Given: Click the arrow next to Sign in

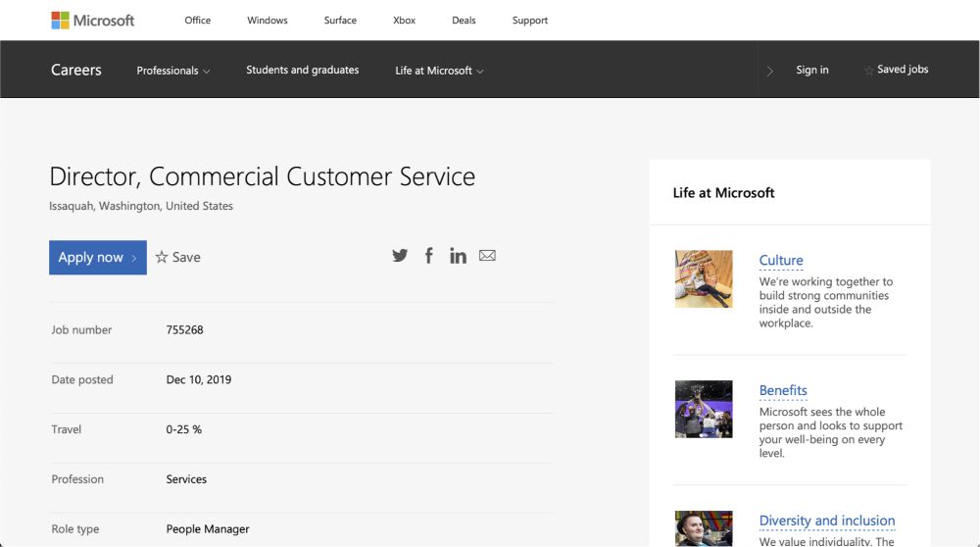Looking at the screenshot, I should click(x=770, y=71).
